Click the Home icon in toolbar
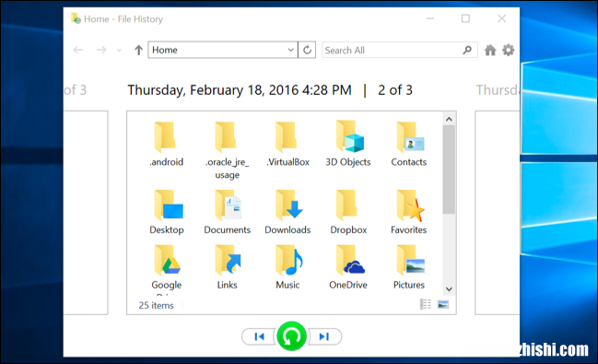 [x=490, y=50]
